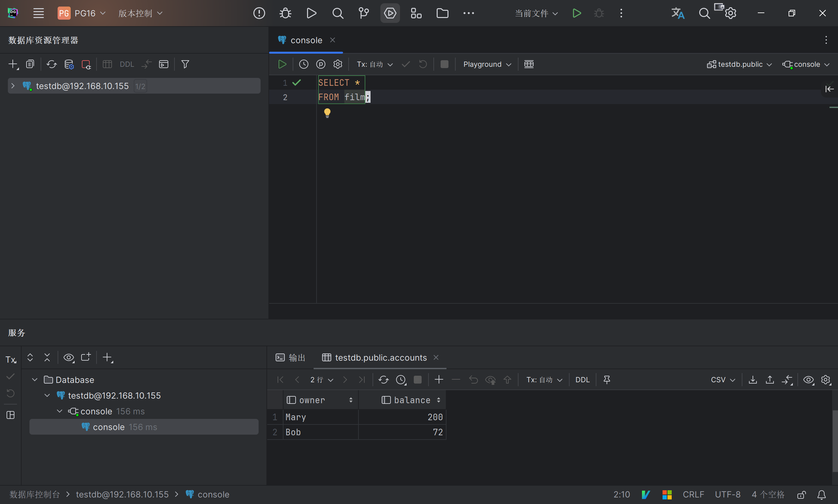Viewport: 838px width, 504px height.
Task: Click the lightbulb intention icon
Action: (x=327, y=113)
